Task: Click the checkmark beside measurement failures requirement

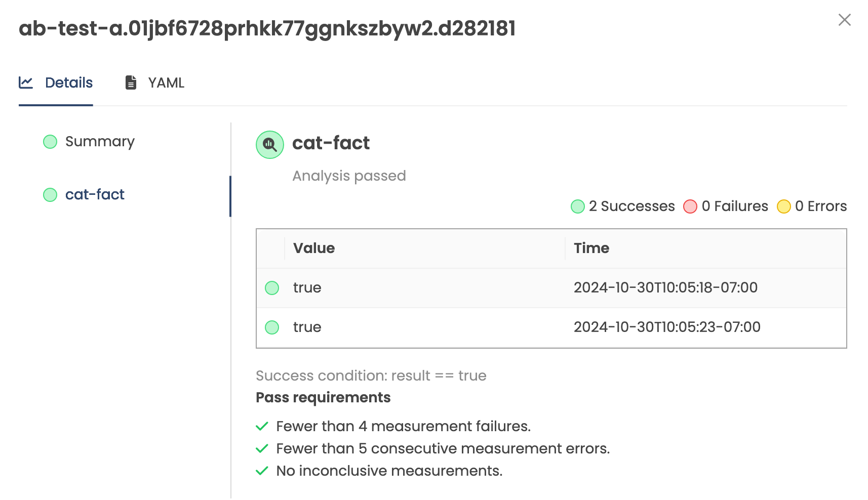Action: 262,426
